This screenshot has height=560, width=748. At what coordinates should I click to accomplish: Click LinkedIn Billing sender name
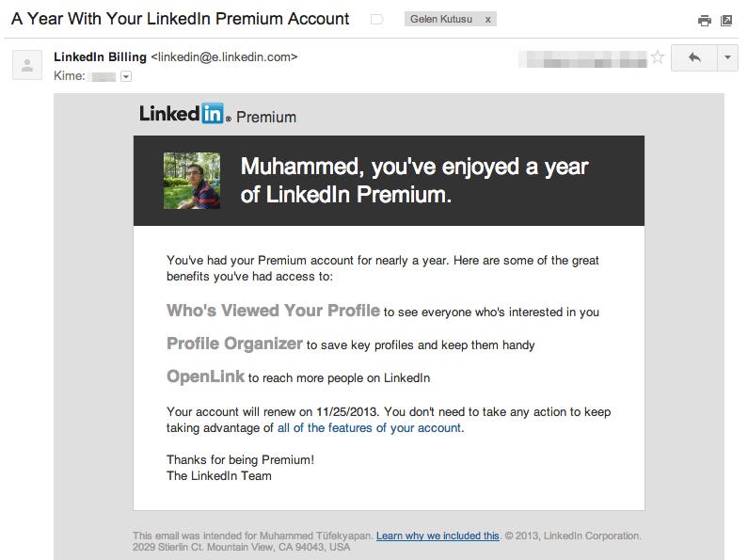pos(100,56)
